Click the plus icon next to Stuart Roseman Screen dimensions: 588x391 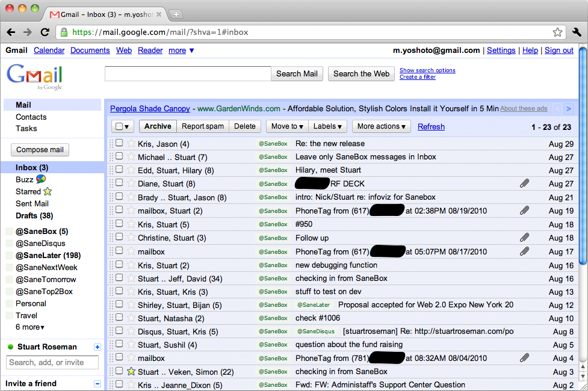tap(97, 347)
